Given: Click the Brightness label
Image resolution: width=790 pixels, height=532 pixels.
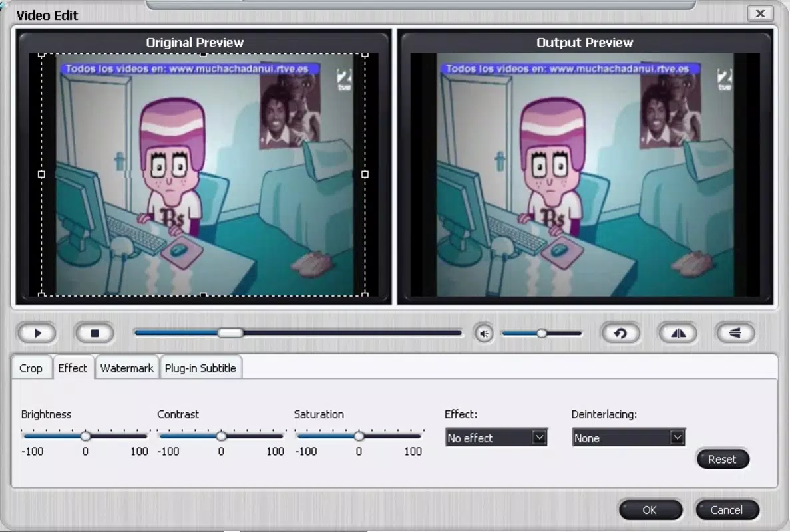Looking at the screenshot, I should pos(46,414).
